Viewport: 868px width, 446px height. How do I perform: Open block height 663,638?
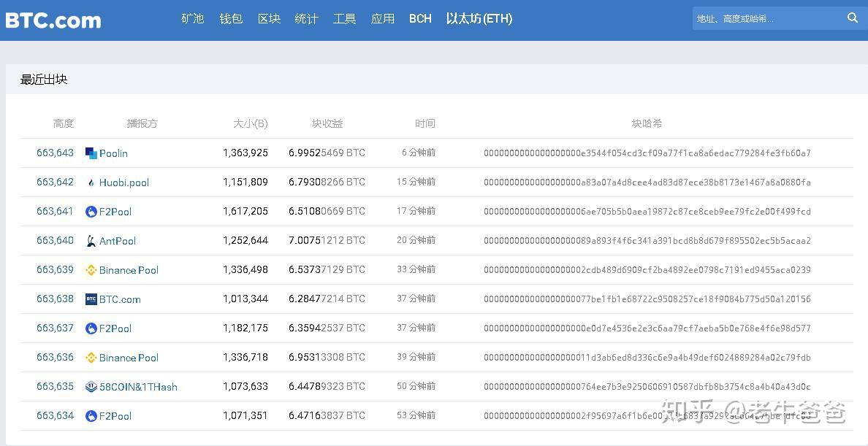tap(55, 299)
